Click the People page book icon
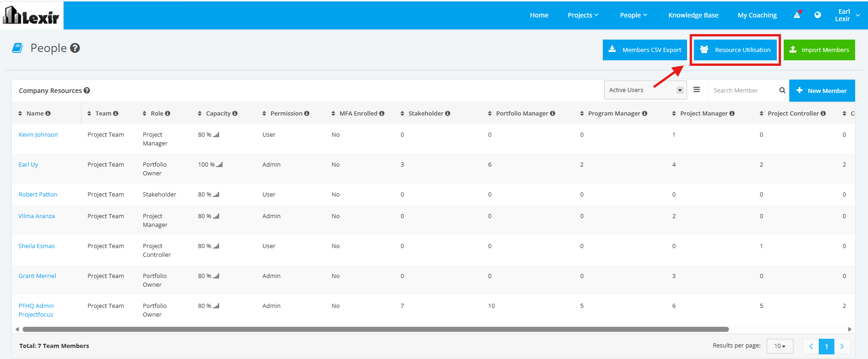The height and width of the screenshot is (359, 868). [x=17, y=48]
